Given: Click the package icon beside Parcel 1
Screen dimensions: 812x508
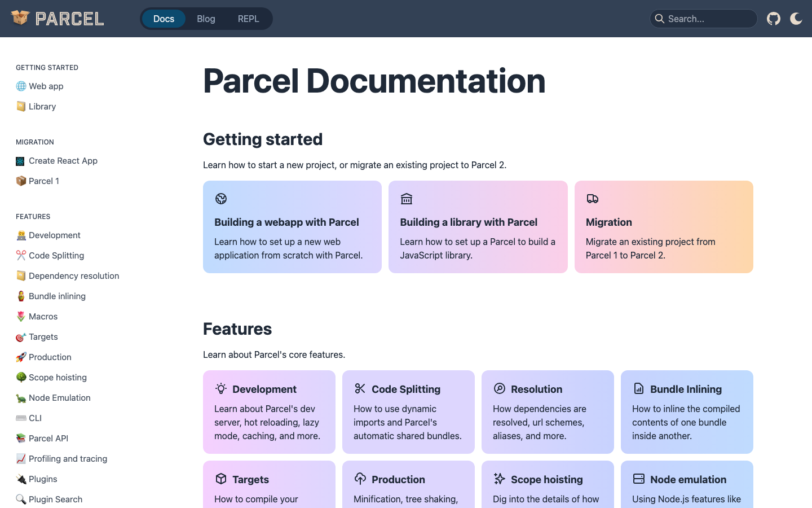Looking at the screenshot, I should 21,181.
